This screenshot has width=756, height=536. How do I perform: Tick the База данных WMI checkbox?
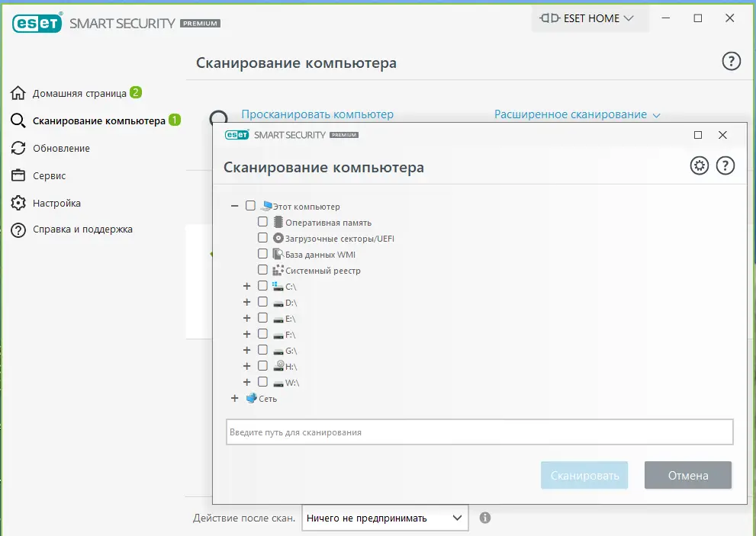(262, 253)
